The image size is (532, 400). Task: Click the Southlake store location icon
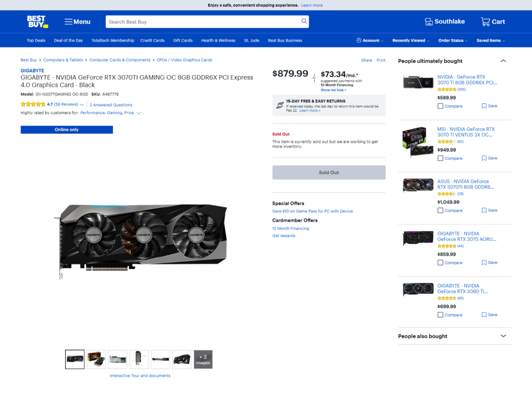pos(428,21)
